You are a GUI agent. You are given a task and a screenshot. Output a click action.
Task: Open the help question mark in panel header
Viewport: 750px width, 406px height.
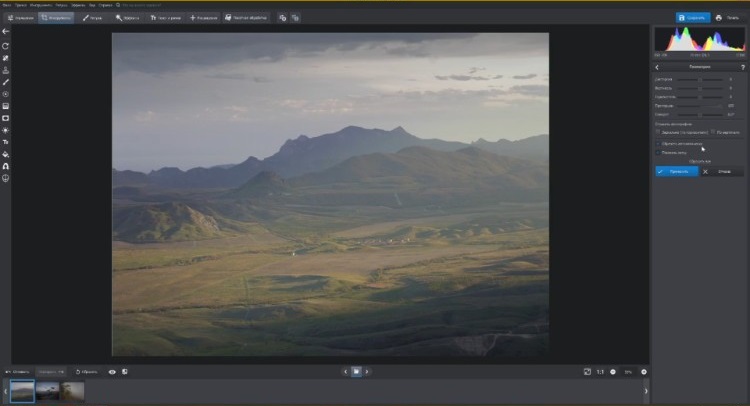[x=742, y=67]
